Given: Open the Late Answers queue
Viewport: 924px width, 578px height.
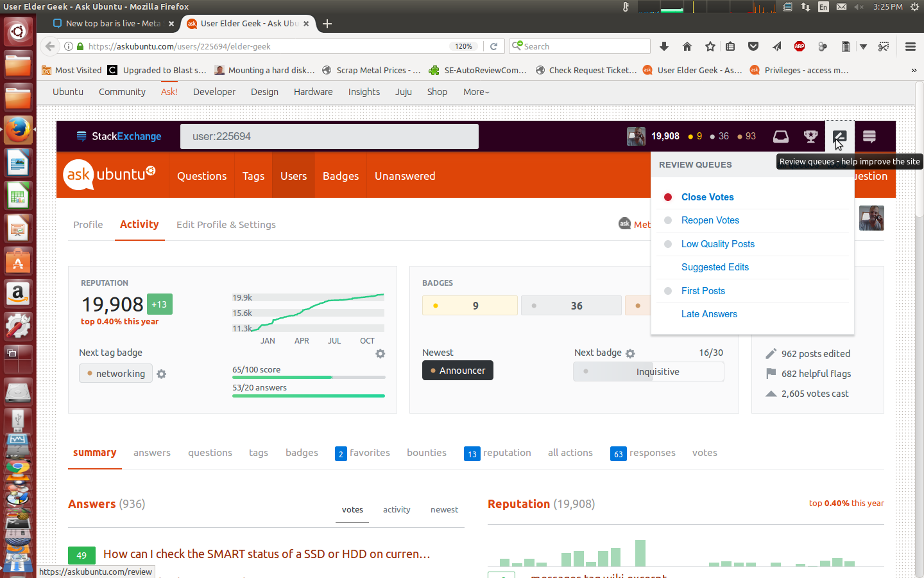Looking at the screenshot, I should pyautogui.click(x=709, y=314).
